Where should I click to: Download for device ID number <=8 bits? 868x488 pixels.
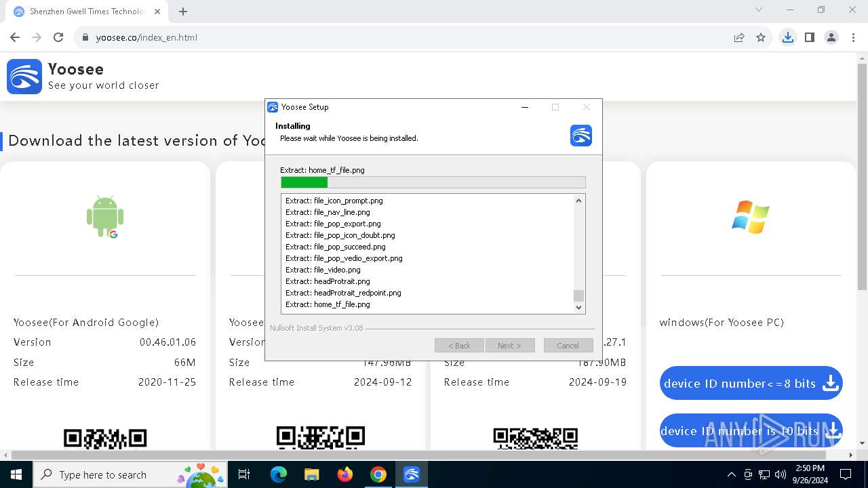(x=751, y=383)
